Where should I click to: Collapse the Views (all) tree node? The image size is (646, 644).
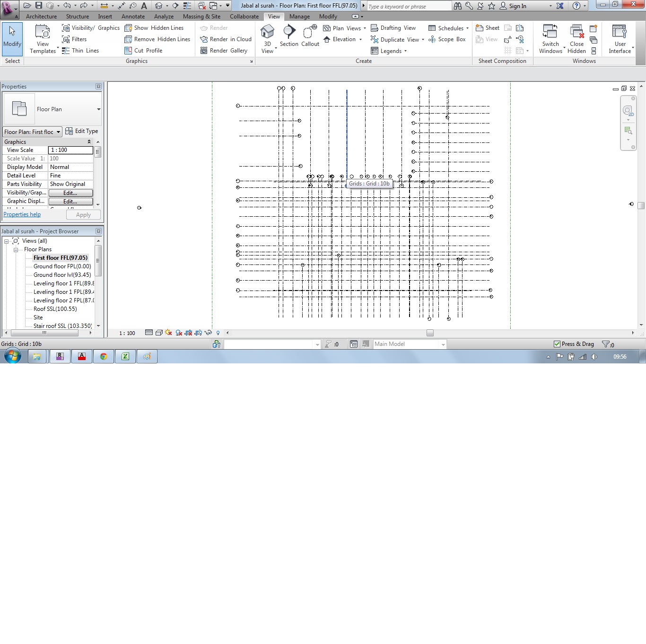click(6, 241)
